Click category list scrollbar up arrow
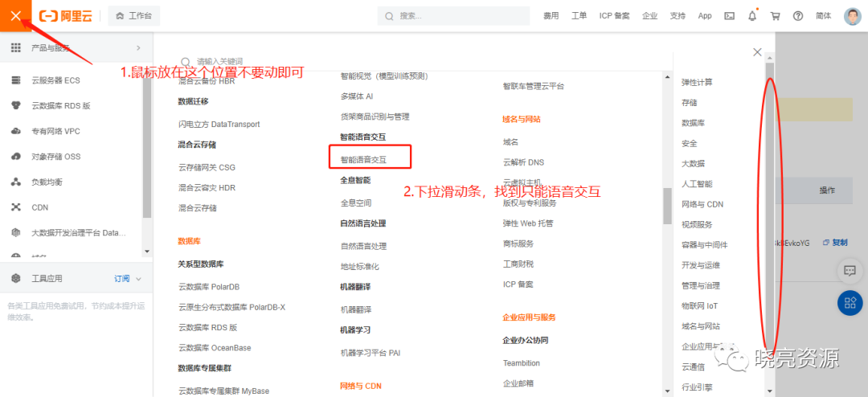Image resolution: width=868 pixels, height=397 pixels. click(x=769, y=57)
